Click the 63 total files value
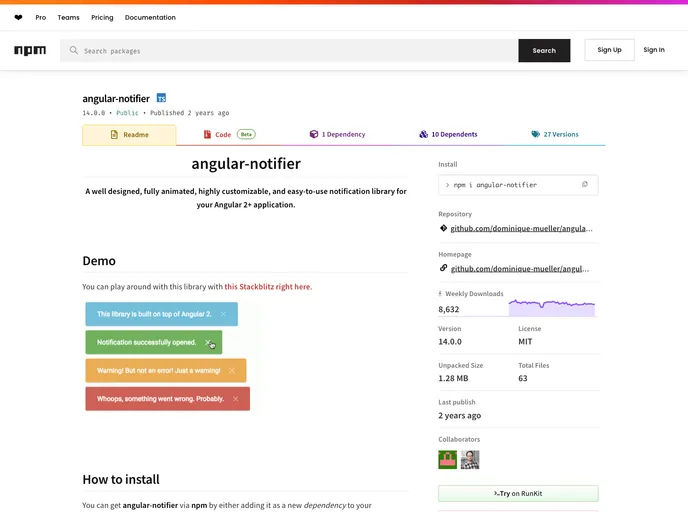This screenshot has width=688, height=512. pyautogui.click(x=523, y=378)
